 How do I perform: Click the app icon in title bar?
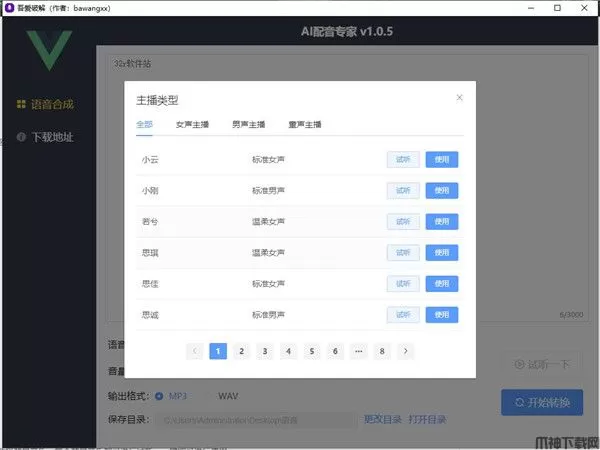click(10, 8)
